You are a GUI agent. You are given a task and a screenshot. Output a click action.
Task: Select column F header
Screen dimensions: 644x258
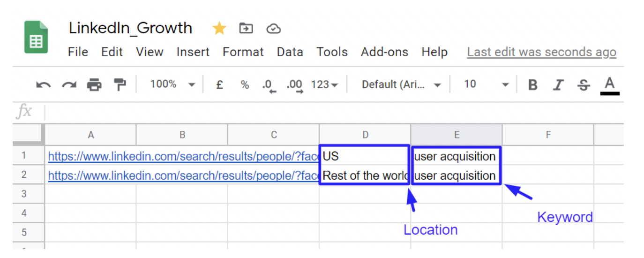click(547, 135)
